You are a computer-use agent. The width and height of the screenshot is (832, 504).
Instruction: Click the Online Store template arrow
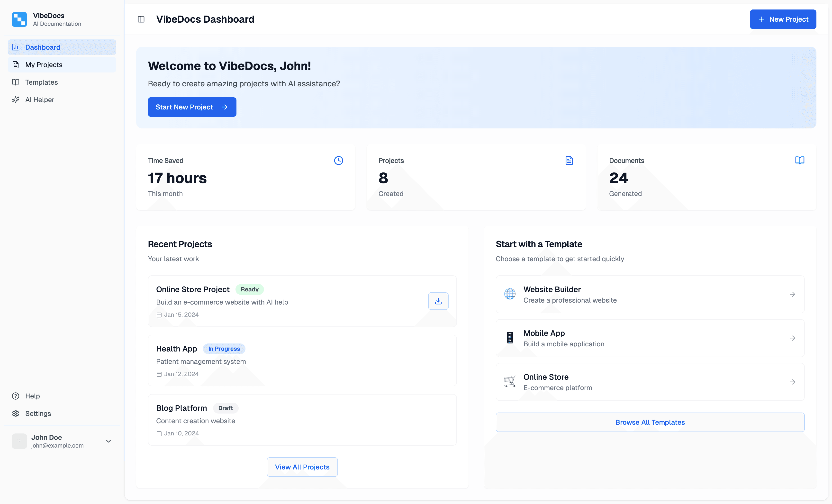[793, 382]
